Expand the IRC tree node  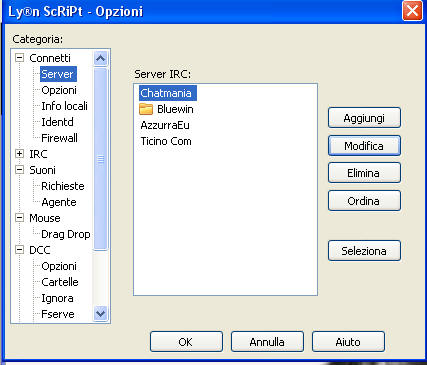point(20,154)
